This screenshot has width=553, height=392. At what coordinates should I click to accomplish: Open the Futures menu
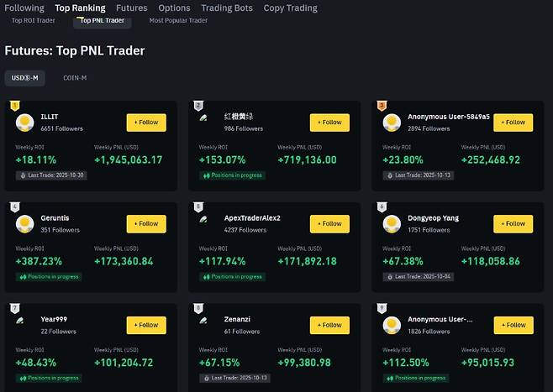[131, 8]
